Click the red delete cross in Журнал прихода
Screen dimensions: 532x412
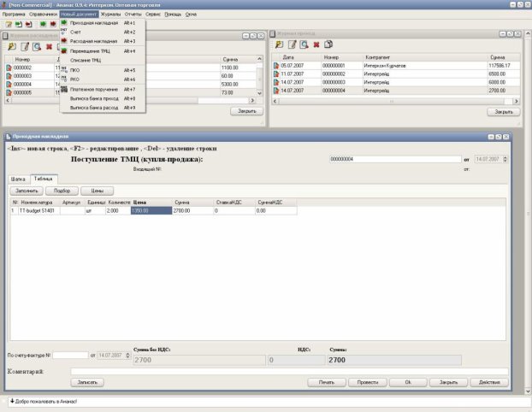pyautogui.click(x=316, y=44)
